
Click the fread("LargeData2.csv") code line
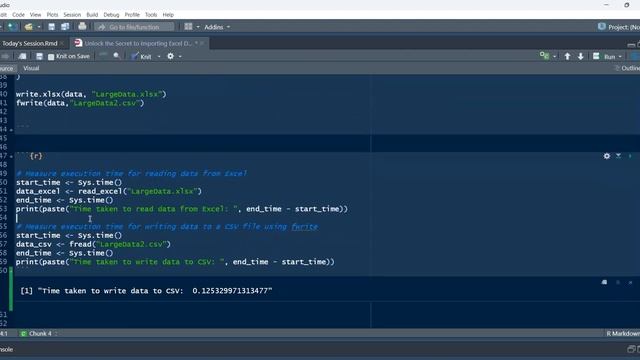point(93,244)
